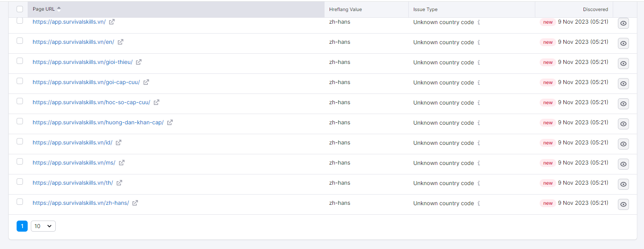Click zh-hans hreflang value in /id/ row

[340, 142]
